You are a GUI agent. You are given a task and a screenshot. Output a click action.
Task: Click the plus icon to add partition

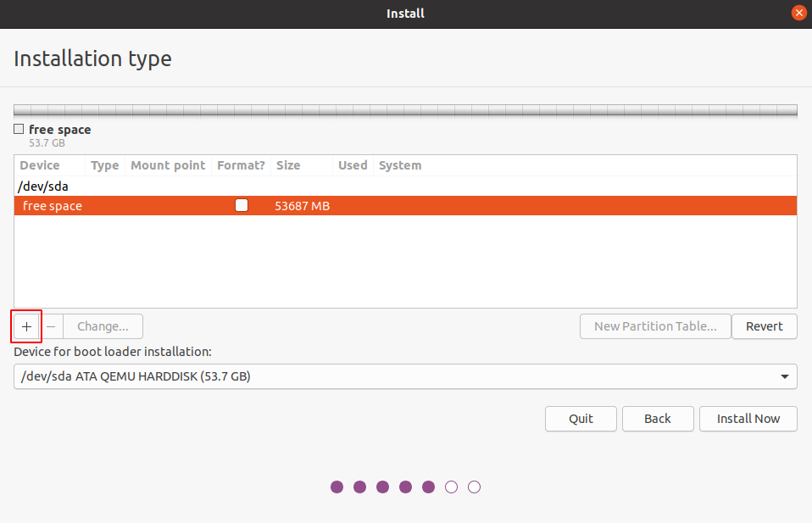click(26, 326)
